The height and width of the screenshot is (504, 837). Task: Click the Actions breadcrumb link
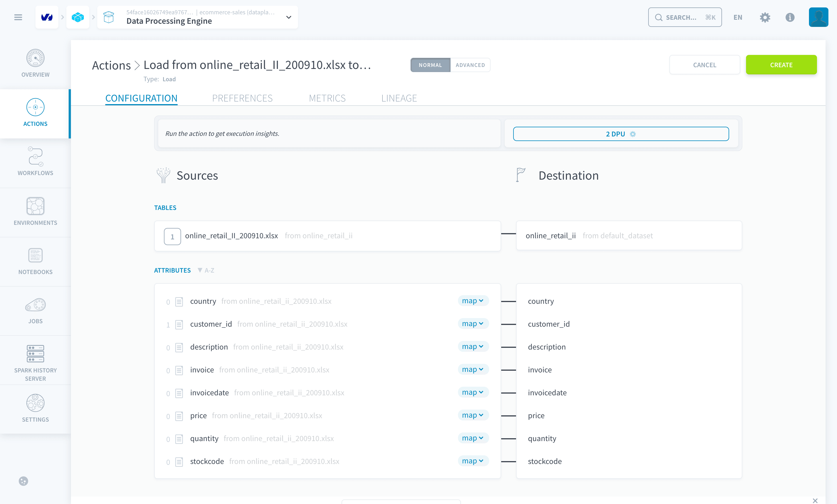tap(111, 65)
